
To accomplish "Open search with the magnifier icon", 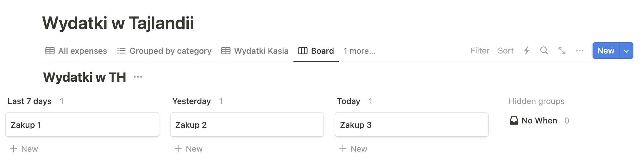I will click(x=544, y=51).
